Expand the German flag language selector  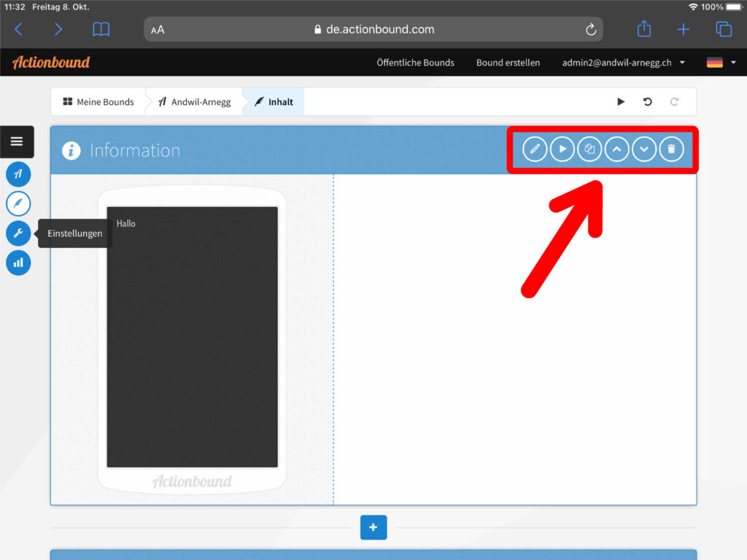[719, 63]
